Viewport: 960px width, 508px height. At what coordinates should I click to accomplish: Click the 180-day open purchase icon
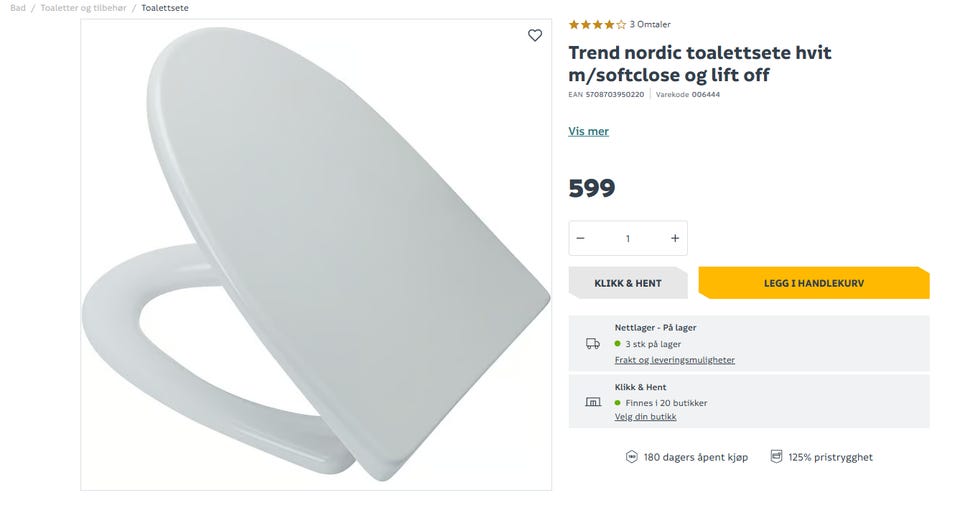coord(631,457)
